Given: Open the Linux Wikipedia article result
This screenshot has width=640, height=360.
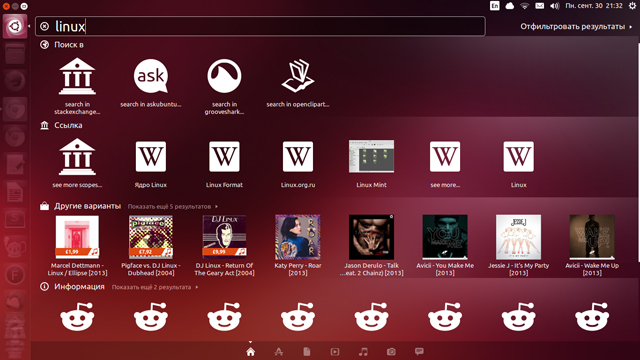Looking at the screenshot, I should (518, 157).
